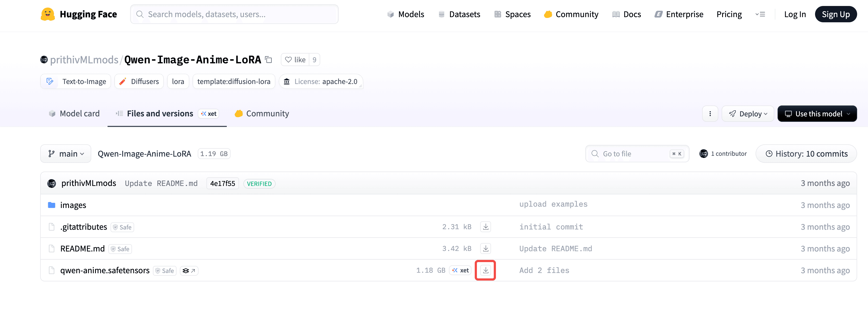Open the Deploy dropdown
Image resolution: width=868 pixels, height=317 pixels.
tap(748, 114)
